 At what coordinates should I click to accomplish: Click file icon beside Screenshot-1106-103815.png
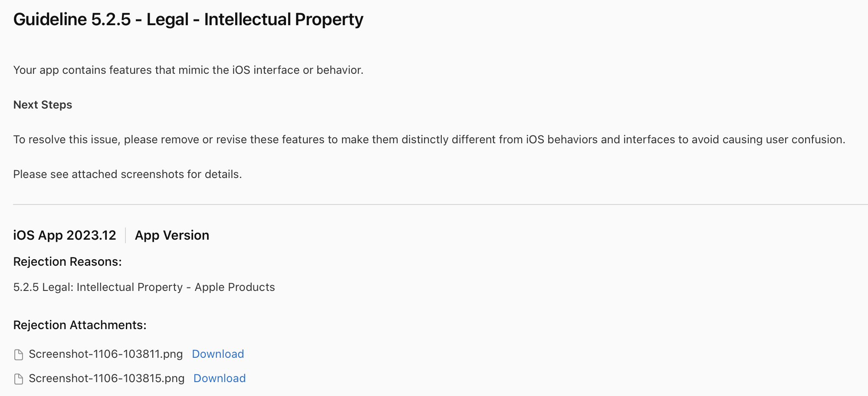(x=19, y=379)
